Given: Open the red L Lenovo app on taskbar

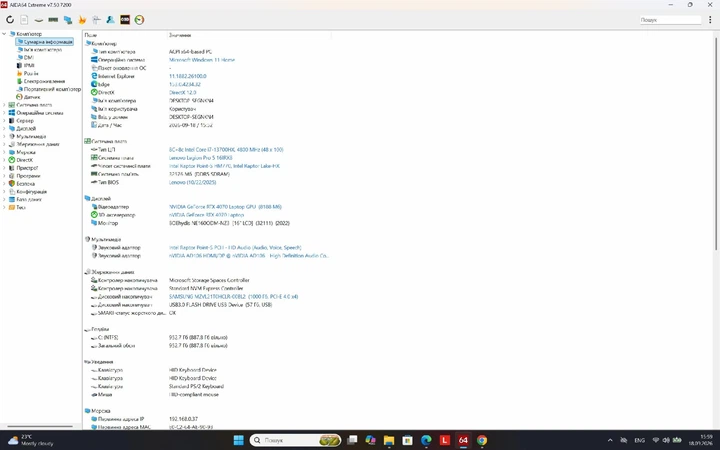Looking at the screenshot, I should [444, 440].
